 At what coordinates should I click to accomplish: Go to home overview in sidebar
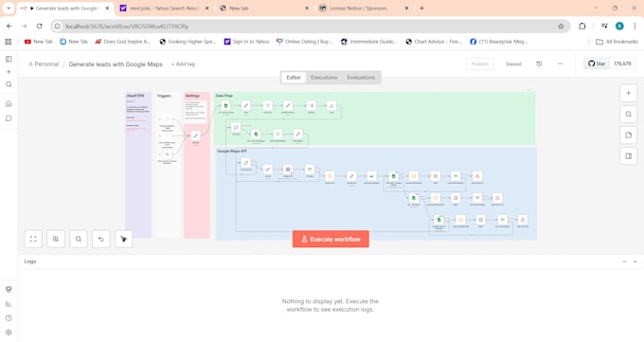click(x=9, y=103)
